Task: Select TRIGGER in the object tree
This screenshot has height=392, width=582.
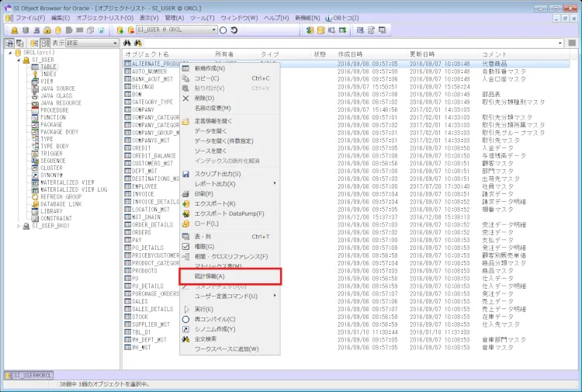Action: coord(51,154)
